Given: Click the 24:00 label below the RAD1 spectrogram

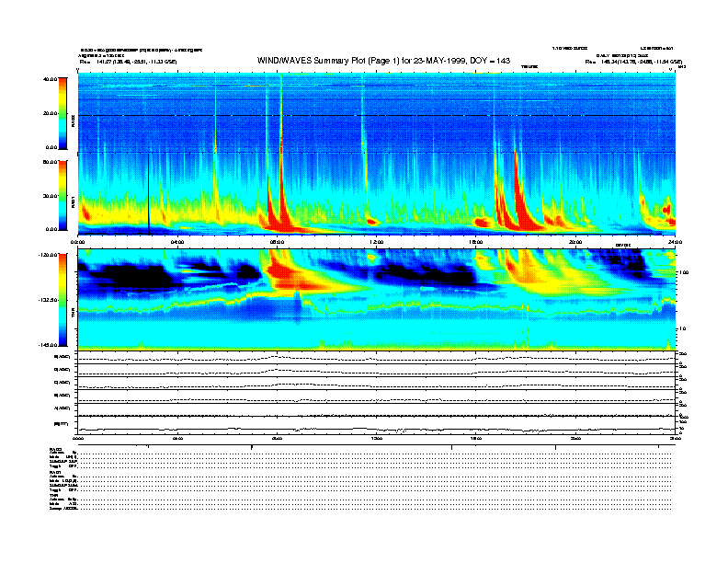Looking at the screenshot, I should (x=675, y=242).
